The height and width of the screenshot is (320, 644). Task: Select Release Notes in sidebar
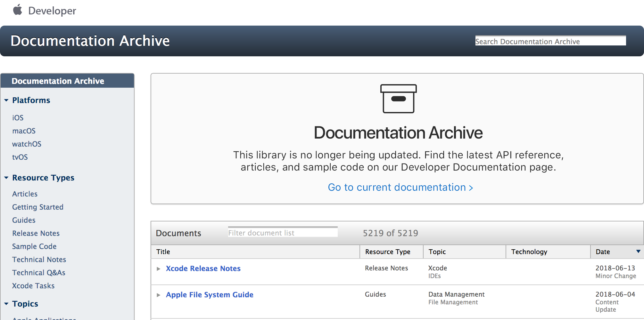pyautogui.click(x=36, y=233)
